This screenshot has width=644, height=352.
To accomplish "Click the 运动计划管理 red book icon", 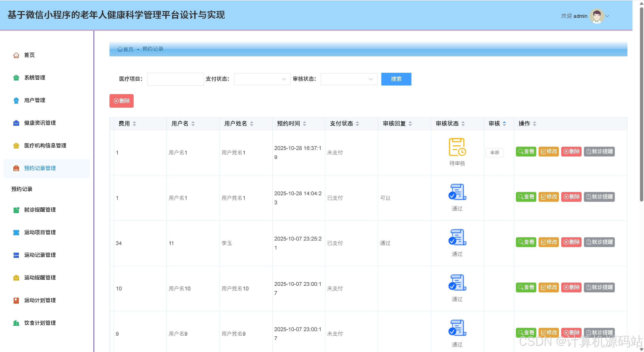I will click(16, 300).
